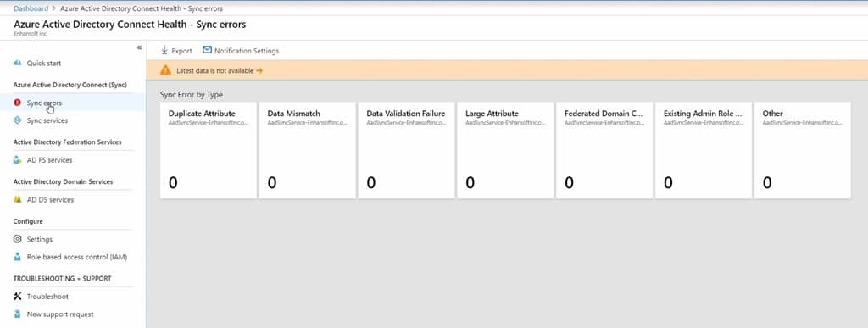The width and height of the screenshot is (868, 328).
Task: Click the 0 count in Duplicate Attribute tile
Action: coord(173,182)
